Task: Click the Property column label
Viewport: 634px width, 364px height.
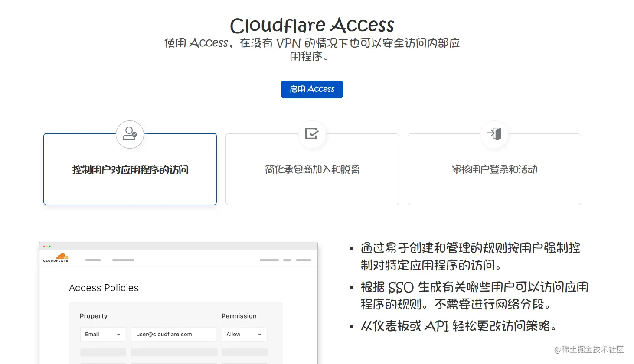Action: click(94, 316)
